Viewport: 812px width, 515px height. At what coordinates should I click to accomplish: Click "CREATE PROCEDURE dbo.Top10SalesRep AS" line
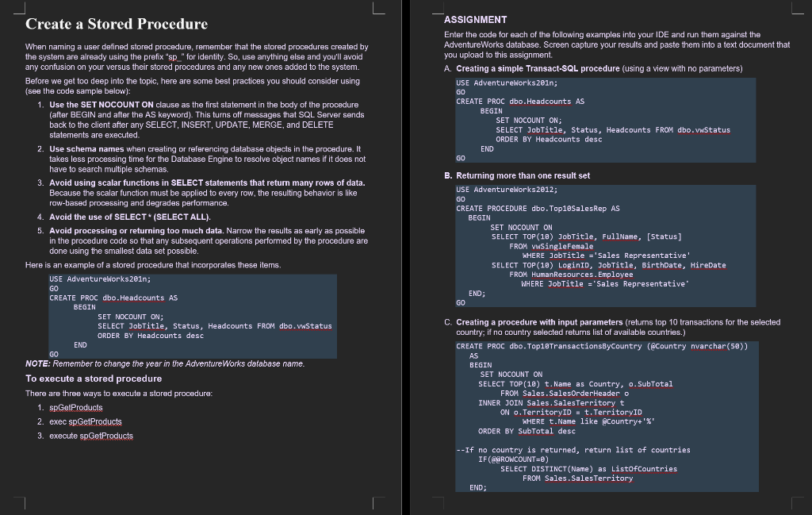[538, 209]
